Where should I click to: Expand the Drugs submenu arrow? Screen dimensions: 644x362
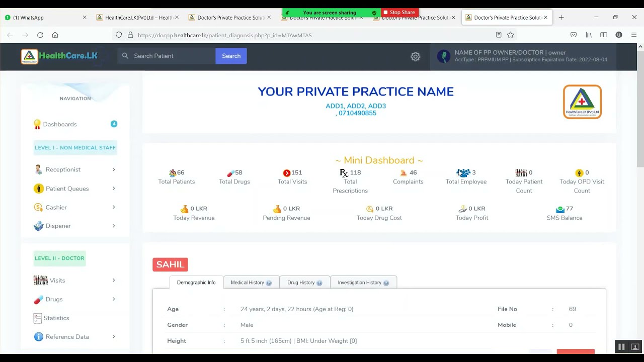pyautogui.click(x=114, y=299)
